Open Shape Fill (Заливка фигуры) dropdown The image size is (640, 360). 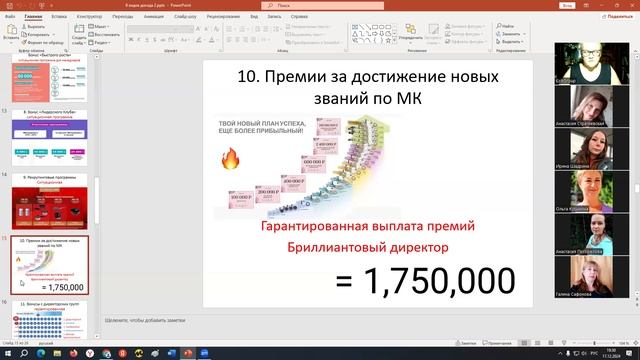(465, 26)
